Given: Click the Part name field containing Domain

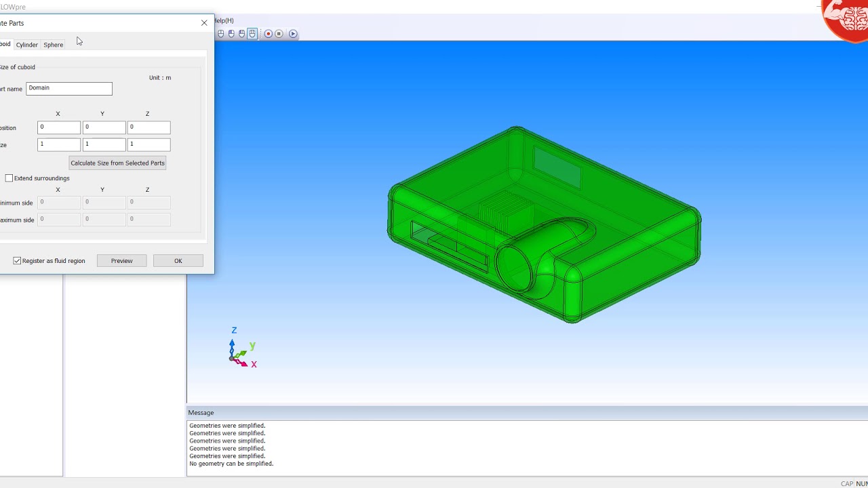Looking at the screenshot, I should click(69, 89).
